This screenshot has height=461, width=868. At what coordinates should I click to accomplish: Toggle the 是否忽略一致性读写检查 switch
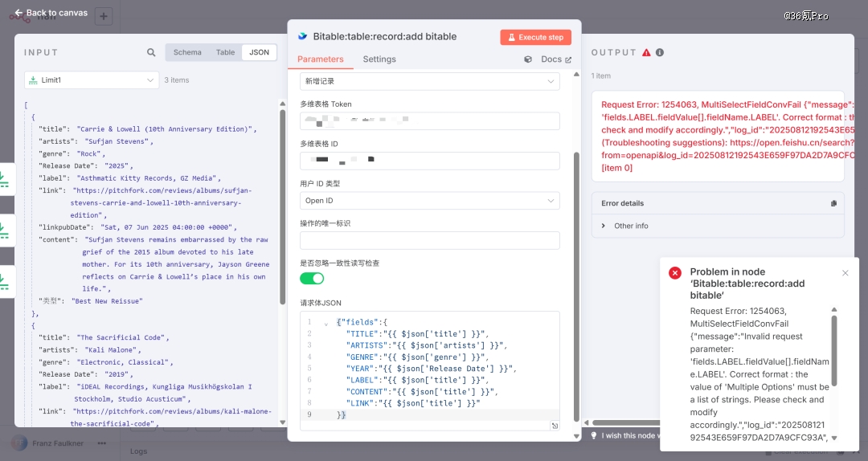click(x=312, y=279)
